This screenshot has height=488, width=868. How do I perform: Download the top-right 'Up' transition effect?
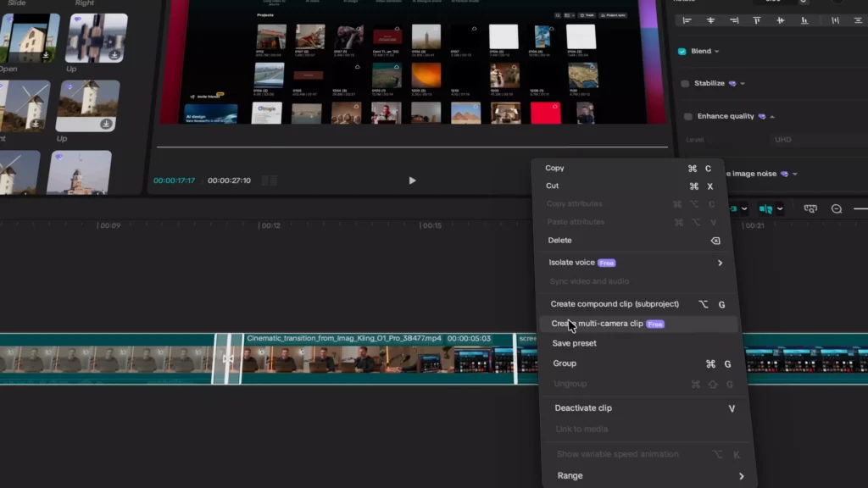[114, 55]
